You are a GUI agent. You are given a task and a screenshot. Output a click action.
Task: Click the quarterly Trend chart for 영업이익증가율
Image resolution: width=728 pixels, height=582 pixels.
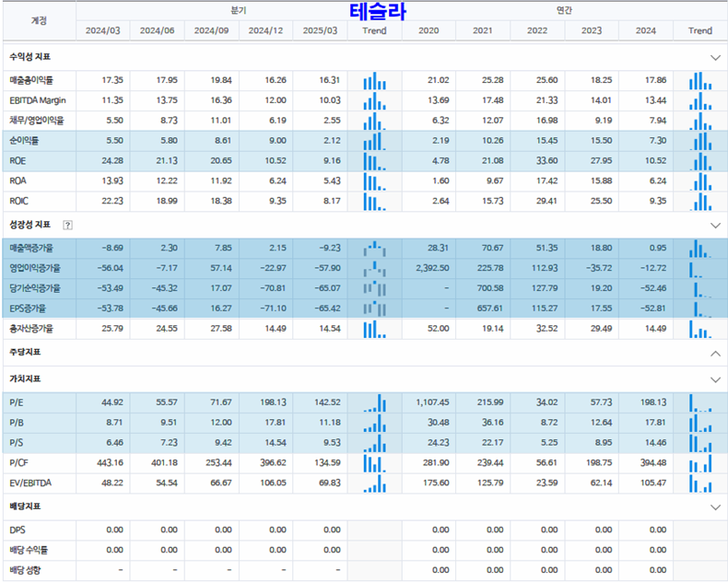374,269
